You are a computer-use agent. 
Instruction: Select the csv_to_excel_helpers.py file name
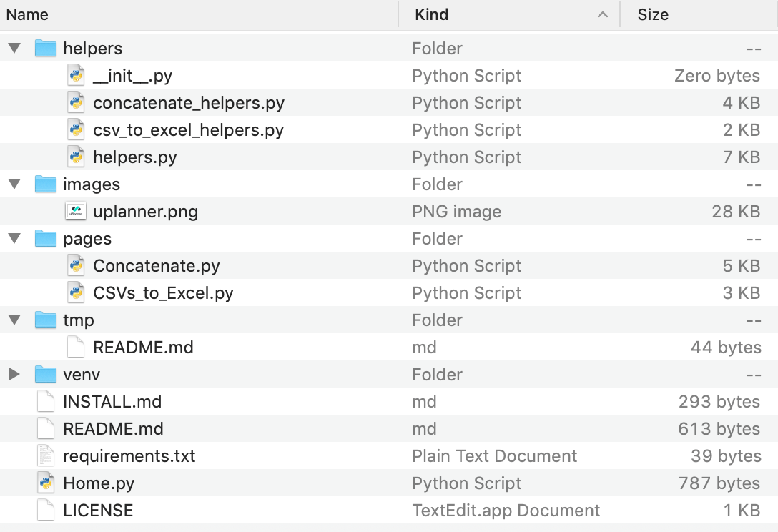189,130
